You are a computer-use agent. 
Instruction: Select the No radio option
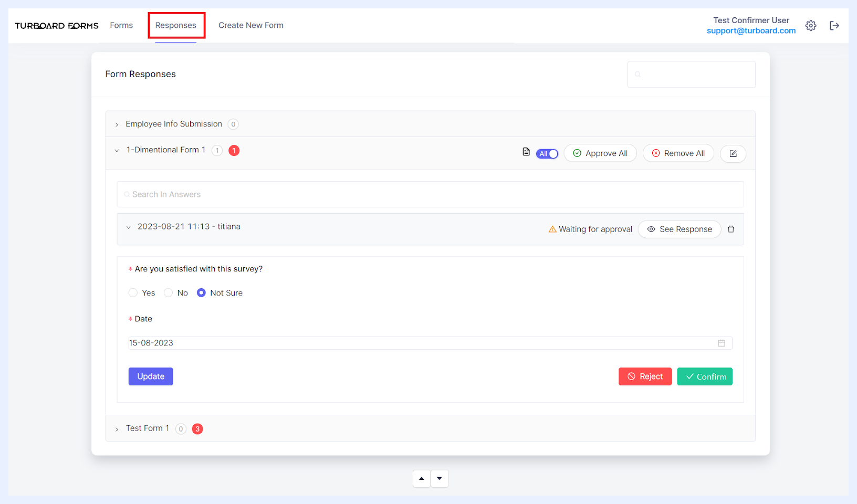pyautogui.click(x=168, y=293)
